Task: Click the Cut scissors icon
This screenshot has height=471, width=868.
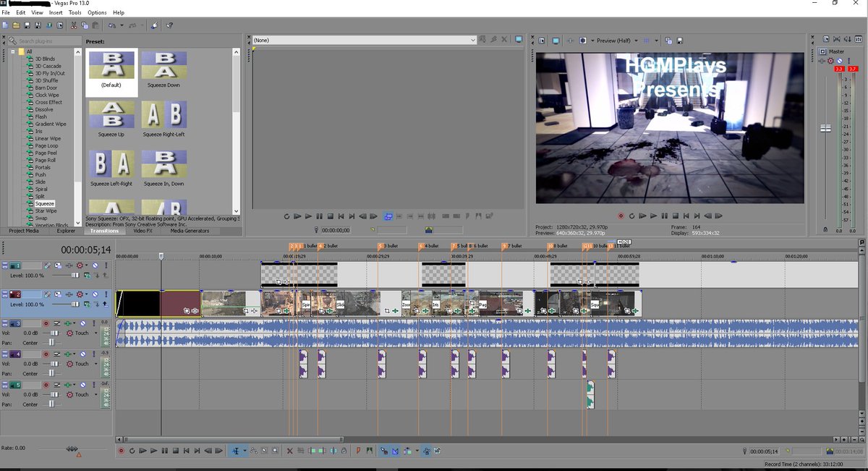Action: pyautogui.click(x=73, y=25)
